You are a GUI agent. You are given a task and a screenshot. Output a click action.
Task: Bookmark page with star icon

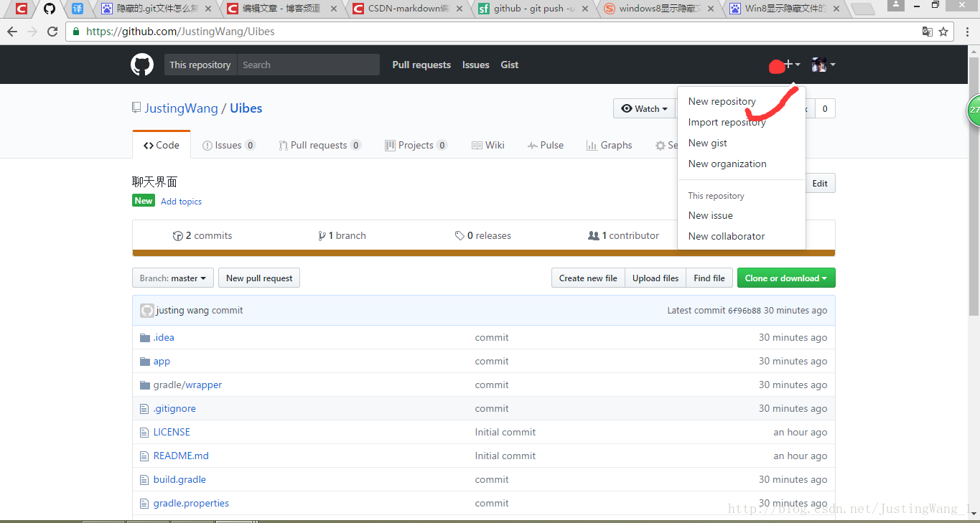(943, 32)
